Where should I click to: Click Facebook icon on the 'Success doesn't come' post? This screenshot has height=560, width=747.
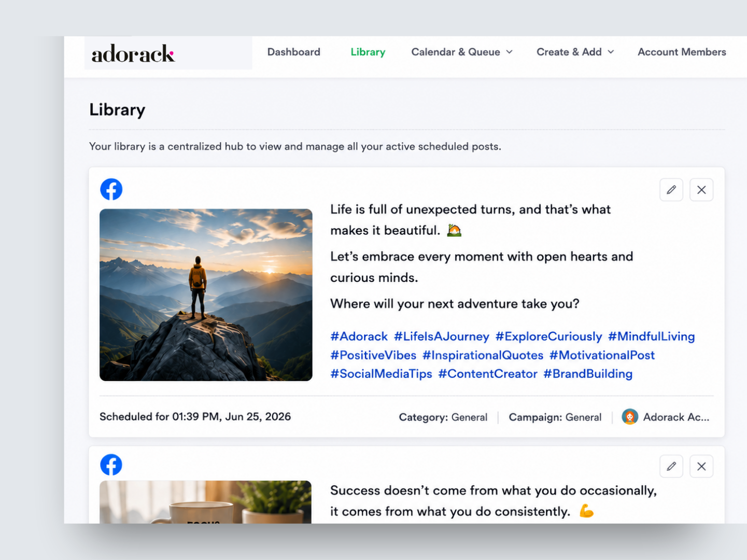[111, 465]
